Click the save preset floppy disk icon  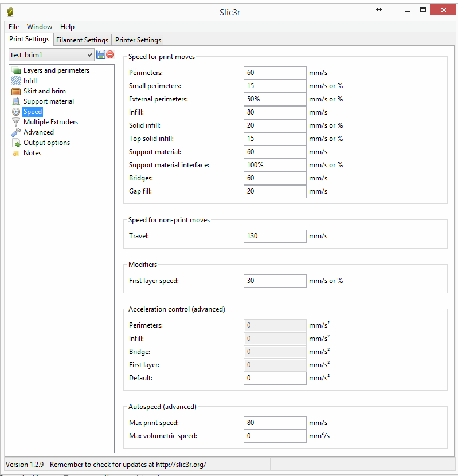101,54
